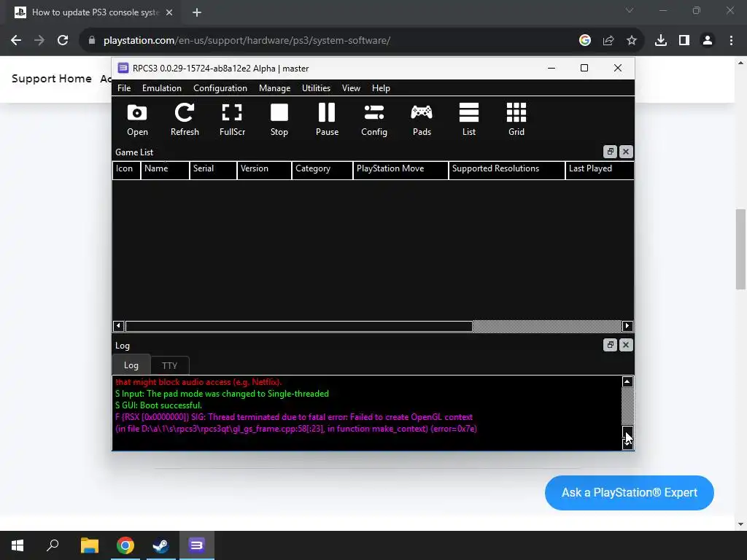Click the Icon column header
The image size is (747, 560).
[126, 170]
